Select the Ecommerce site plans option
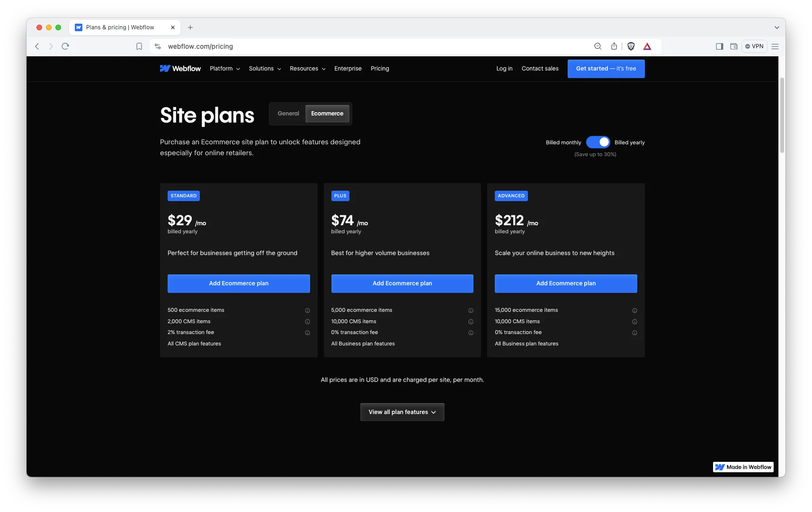 [327, 114]
